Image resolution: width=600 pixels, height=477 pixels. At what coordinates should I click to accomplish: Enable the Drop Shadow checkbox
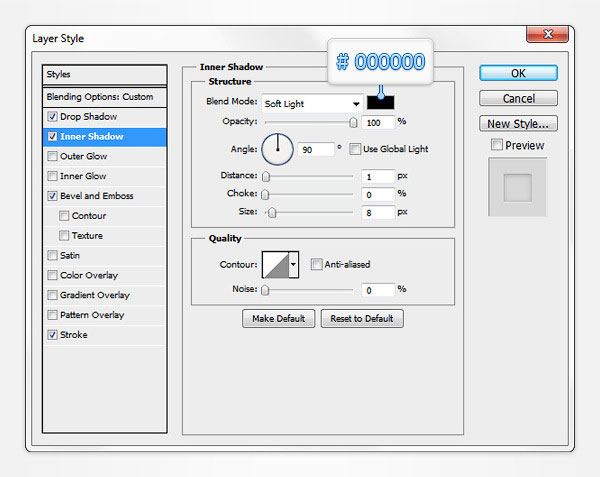tap(52, 117)
